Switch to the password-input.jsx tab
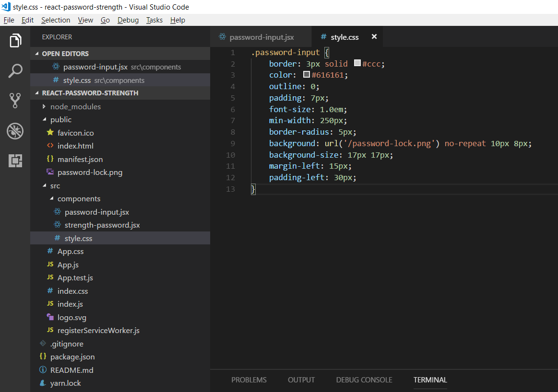558x392 pixels. (261, 37)
